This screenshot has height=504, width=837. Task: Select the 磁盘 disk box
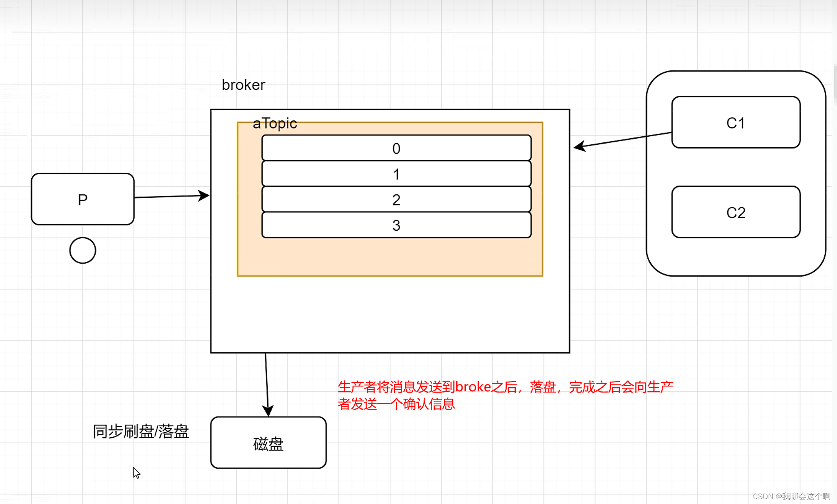pyautogui.click(x=268, y=443)
